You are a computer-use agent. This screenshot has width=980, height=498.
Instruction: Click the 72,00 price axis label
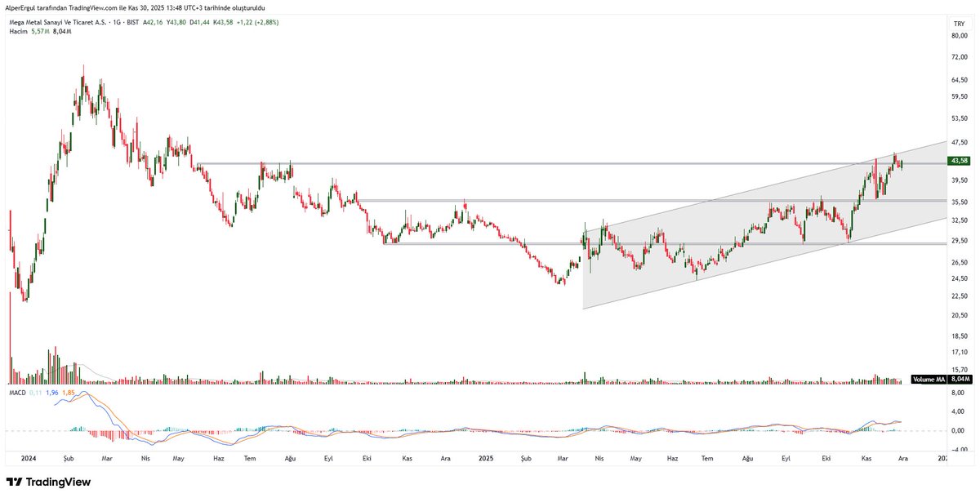coord(959,58)
